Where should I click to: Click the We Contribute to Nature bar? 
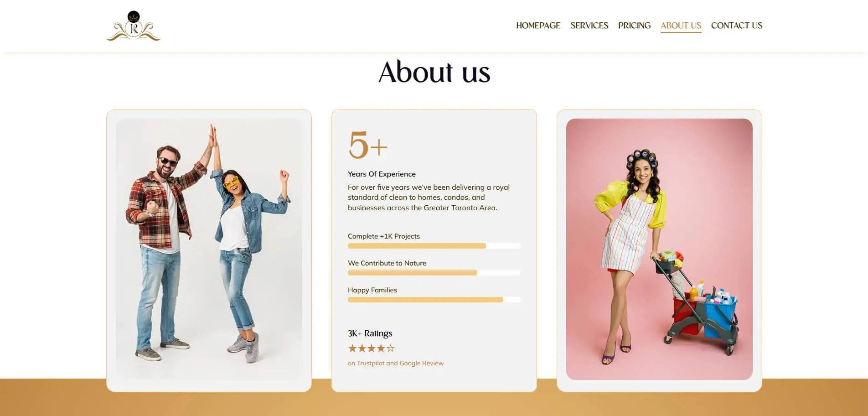434,273
